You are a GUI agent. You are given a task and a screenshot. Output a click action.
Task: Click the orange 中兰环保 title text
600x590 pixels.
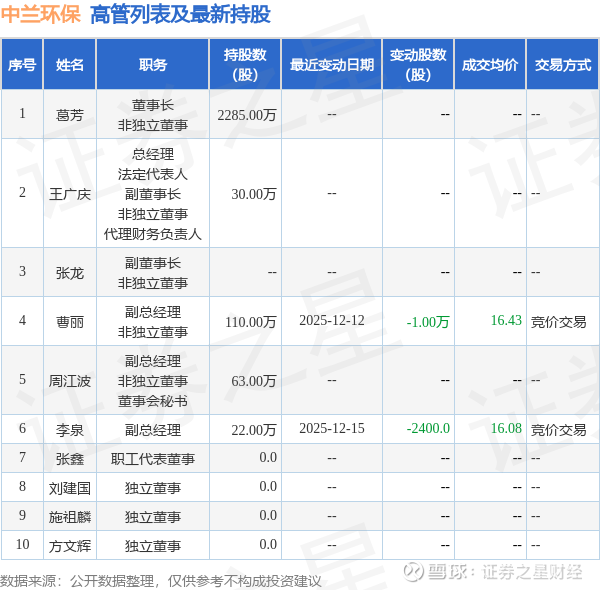pos(41,15)
